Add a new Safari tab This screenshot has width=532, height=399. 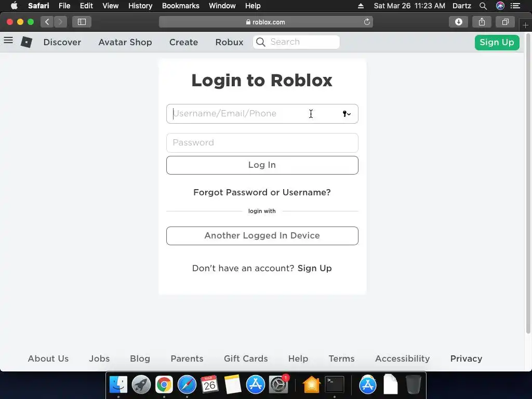(x=526, y=25)
